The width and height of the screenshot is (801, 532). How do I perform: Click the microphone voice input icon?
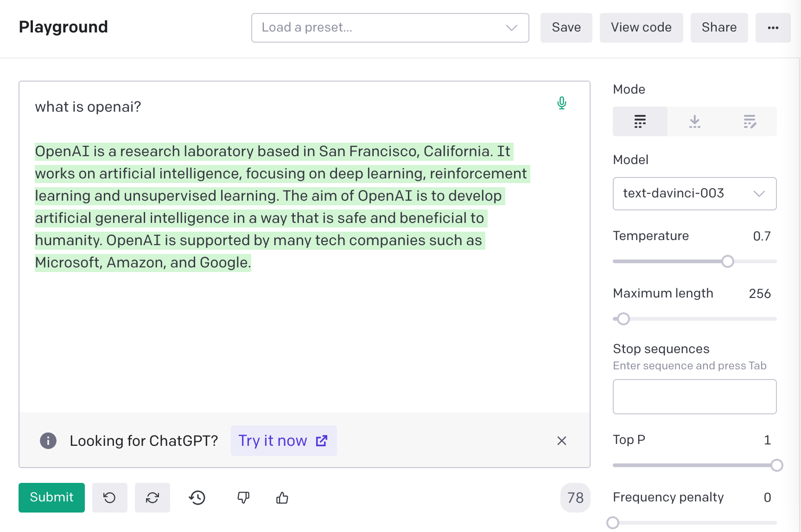click(561, 103)
